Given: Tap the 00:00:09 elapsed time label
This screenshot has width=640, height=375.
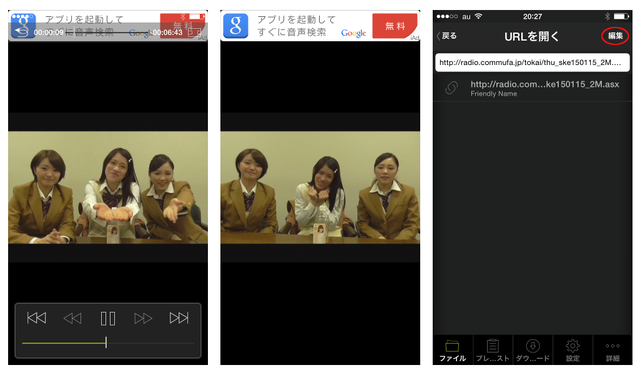Looking at the screenshot, I should [x=49, y=32].
